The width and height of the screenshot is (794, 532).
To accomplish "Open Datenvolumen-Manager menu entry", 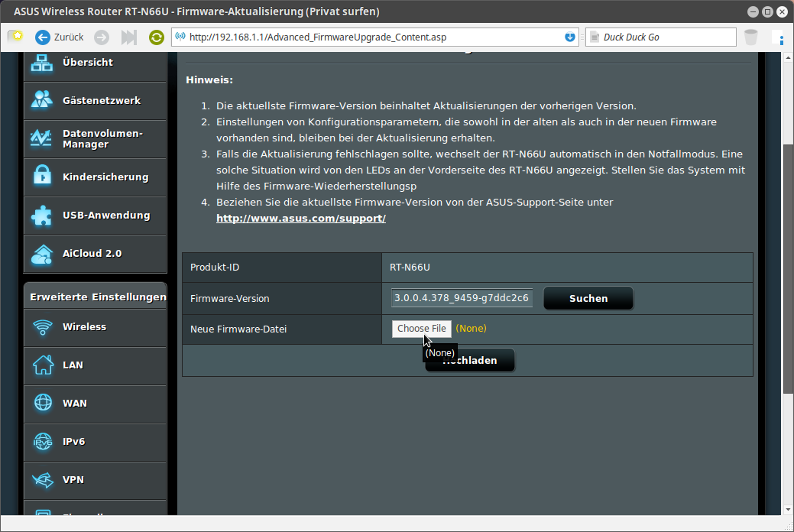I will pyautogui.click(x=96, y=139).
